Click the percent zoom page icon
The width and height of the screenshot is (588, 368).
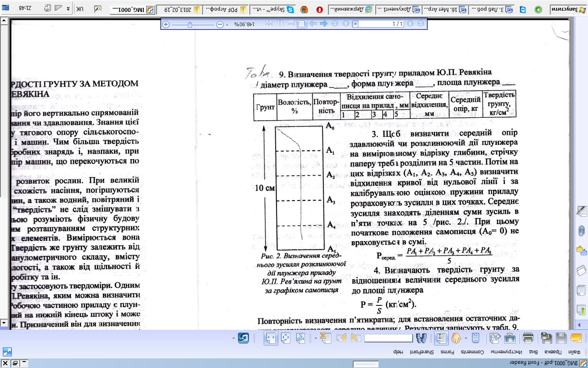pyautogui.click(x=300, y=338)
